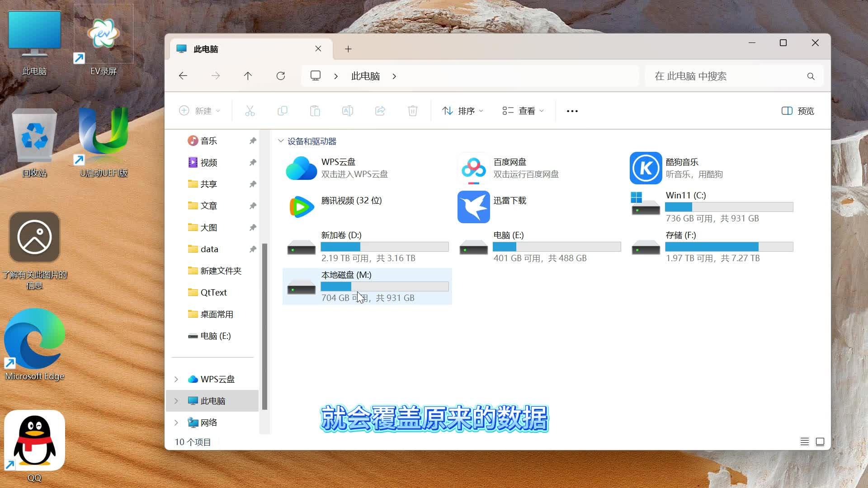Unpin 视频 using its pin icon
Viewport: 868px width, 488px height.
[x=253, y=163]
